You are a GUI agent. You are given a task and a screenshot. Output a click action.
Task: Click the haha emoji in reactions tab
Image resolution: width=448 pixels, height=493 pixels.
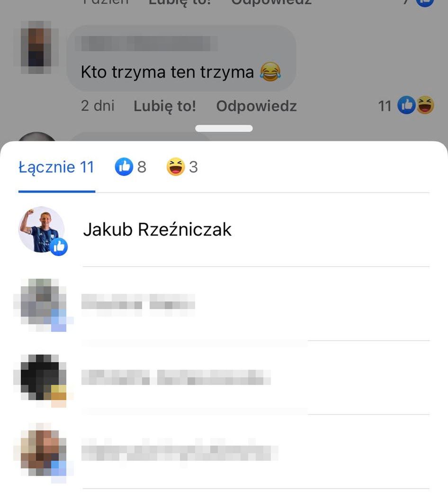point(175,167)
